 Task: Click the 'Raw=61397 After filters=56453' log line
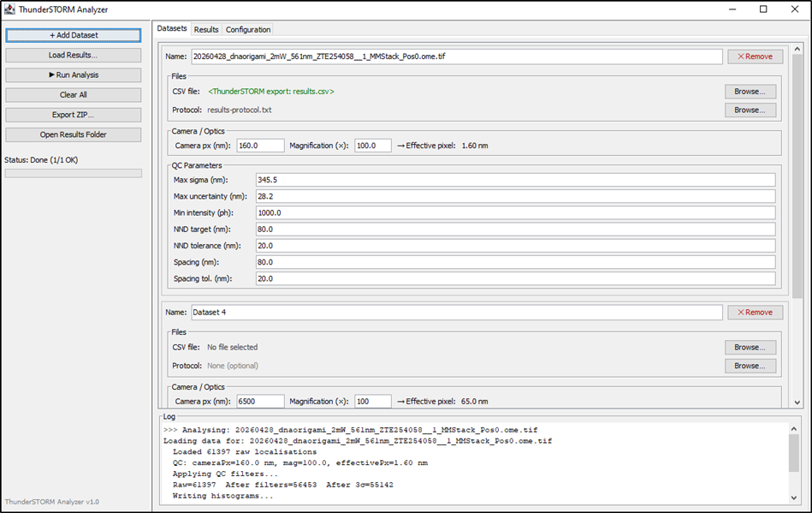click(x=282, y=485)
